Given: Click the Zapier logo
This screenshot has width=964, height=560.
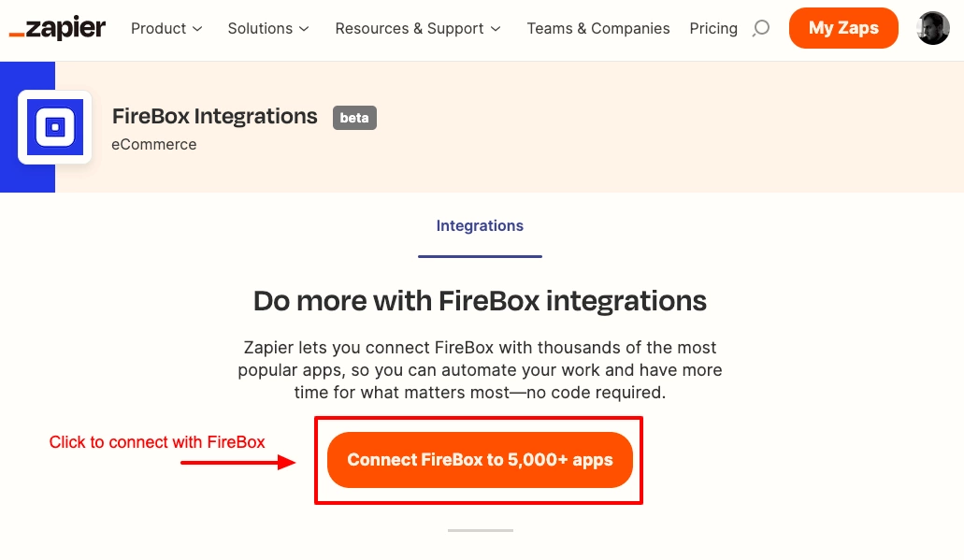Looking at the screenshot, I should (x=57, y=28).
